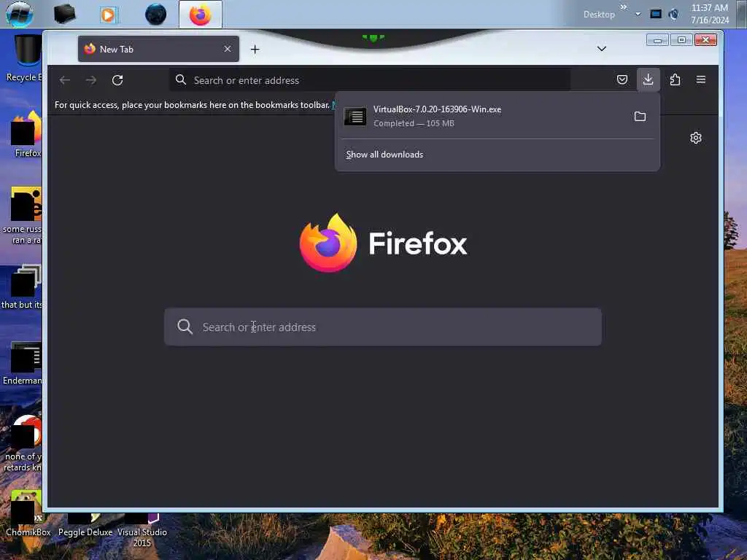Click the Save to Pocket icon
The image size is (747, 560).
(x=622, y=79)
